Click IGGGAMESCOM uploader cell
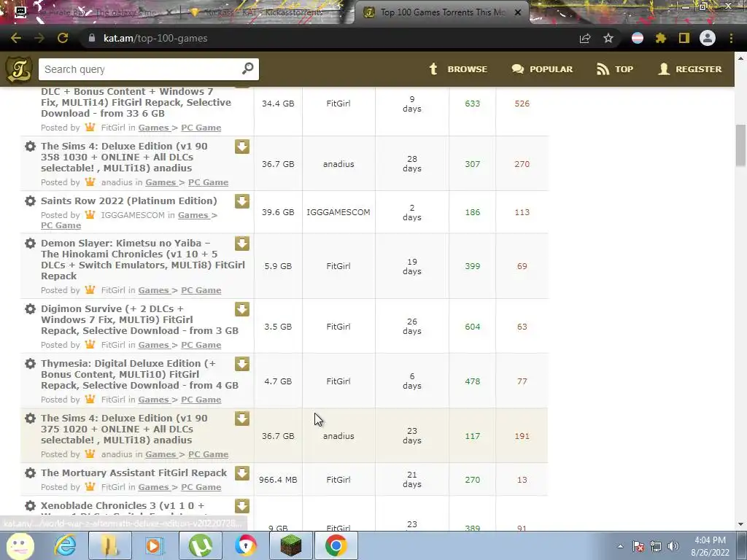This screenshot has width=747, height=560. [x=338, y=212]
